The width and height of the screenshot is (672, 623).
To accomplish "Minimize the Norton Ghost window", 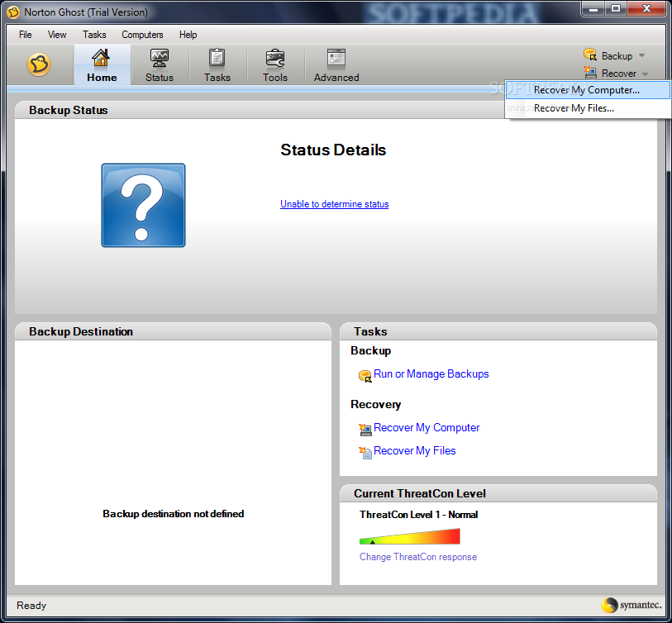I will (x=593, y=9).
